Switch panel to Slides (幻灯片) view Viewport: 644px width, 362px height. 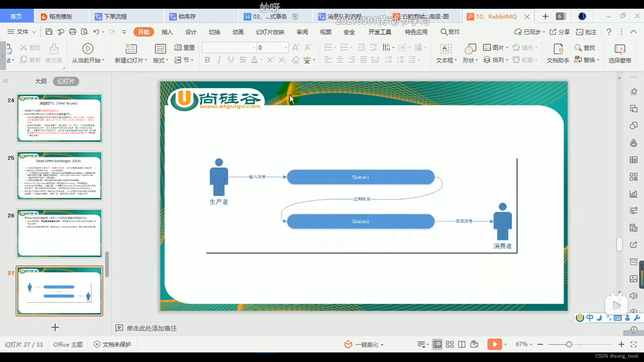[x=66, y=81]
